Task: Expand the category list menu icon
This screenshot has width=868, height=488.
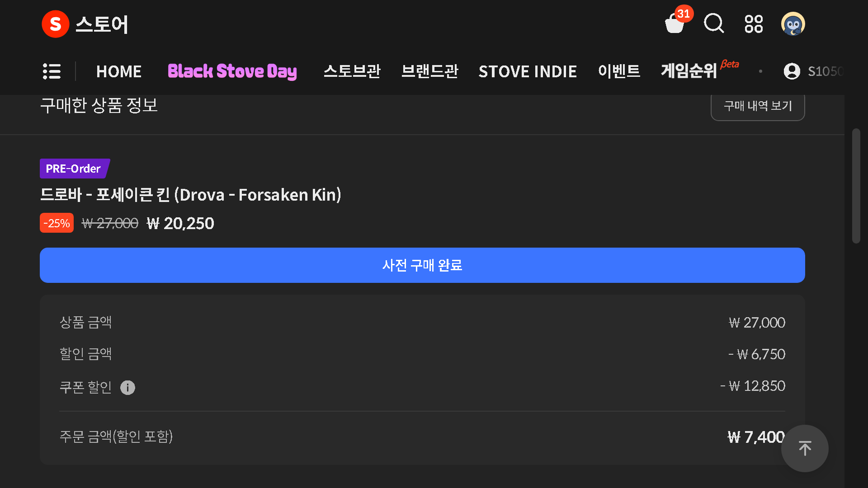Action: 52,71
